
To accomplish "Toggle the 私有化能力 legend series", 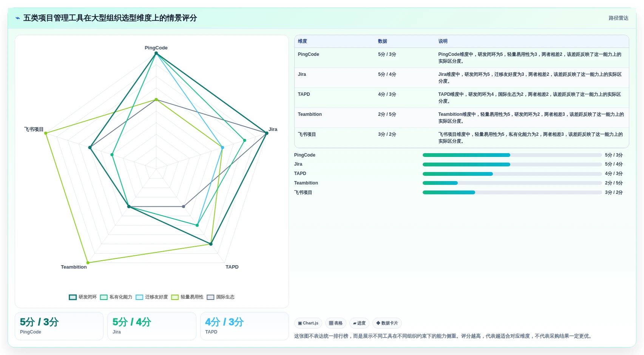I will pyautogui.click(x=116, y=297).
